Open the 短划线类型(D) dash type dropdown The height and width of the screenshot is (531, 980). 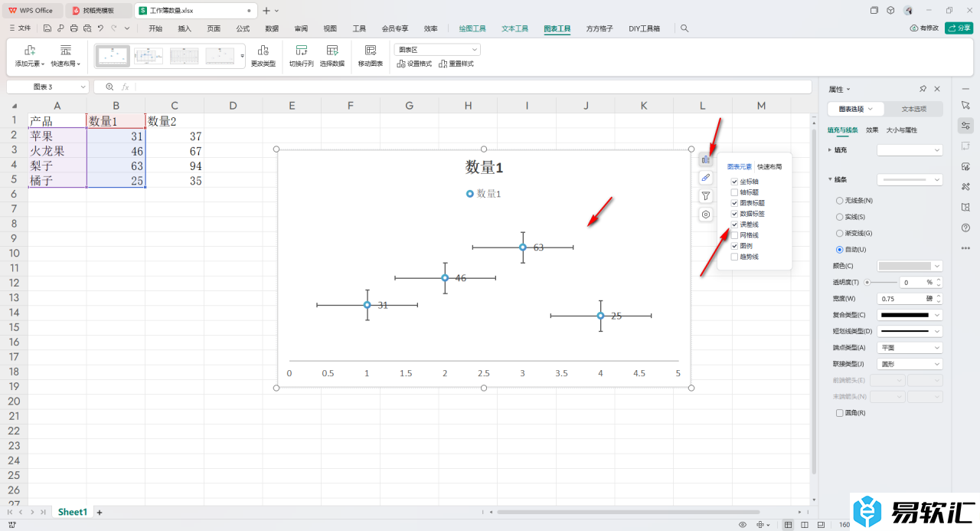[910, 331]
